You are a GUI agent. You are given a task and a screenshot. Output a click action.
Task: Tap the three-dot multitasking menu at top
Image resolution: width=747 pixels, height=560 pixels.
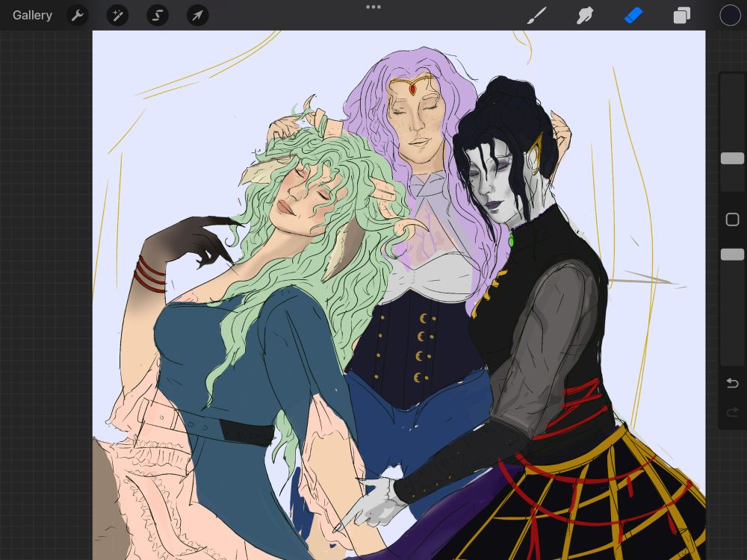(373, 7)
